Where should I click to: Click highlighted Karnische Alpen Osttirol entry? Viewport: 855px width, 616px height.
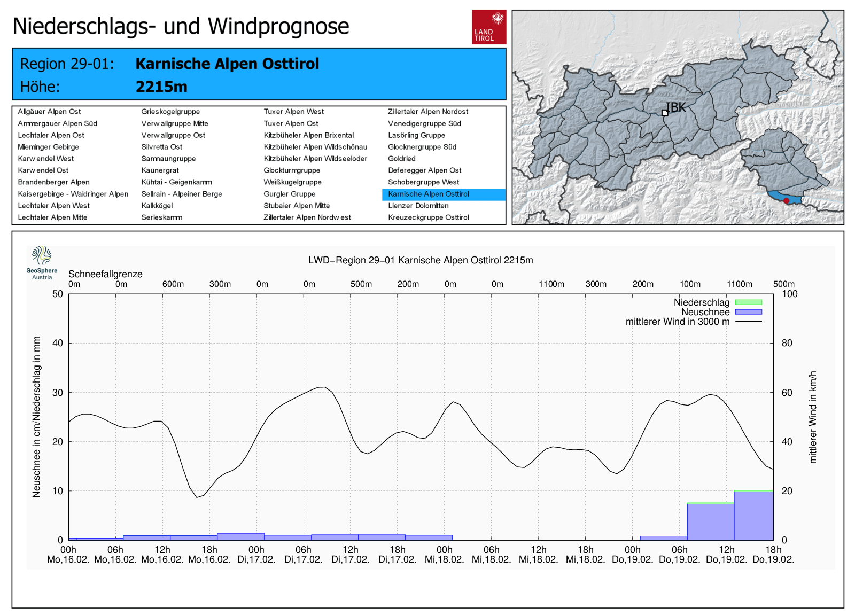(x=444, y=194)
